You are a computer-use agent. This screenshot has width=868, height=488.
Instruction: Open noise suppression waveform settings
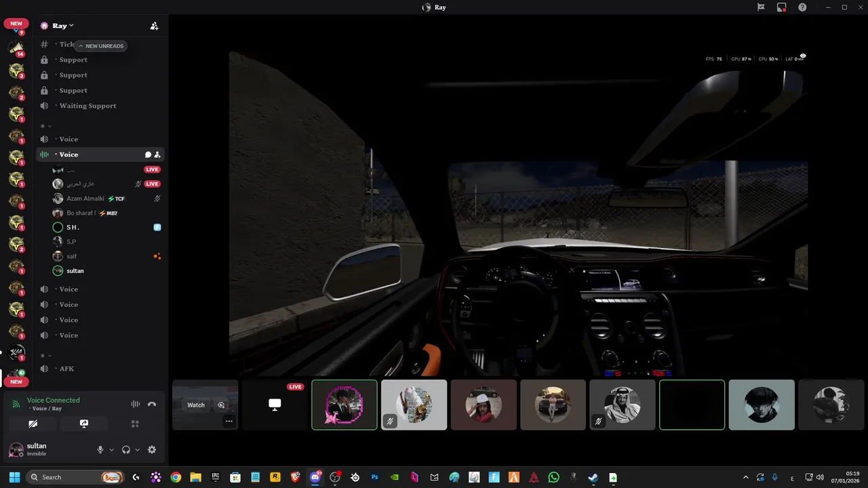[135, 404]
